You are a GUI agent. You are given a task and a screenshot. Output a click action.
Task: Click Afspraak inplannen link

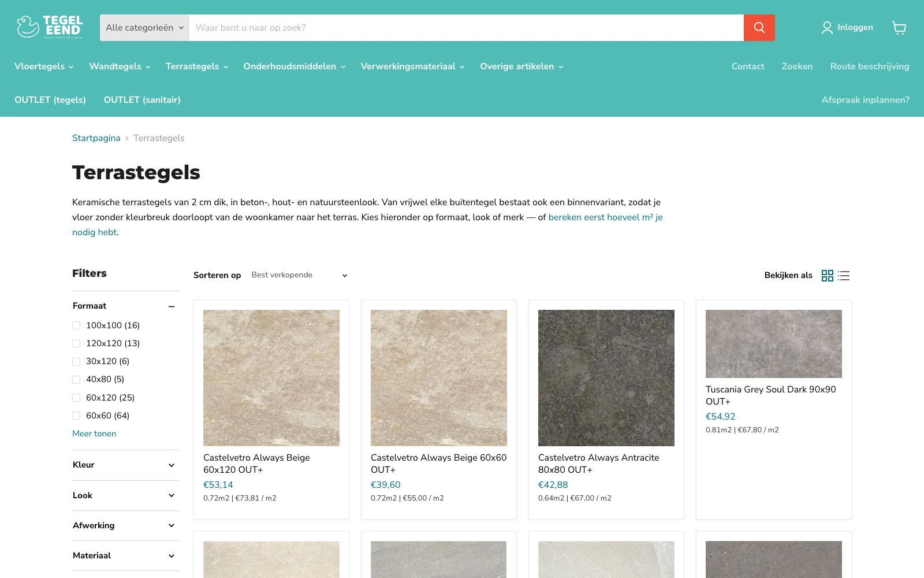pyautogui.click(x=865, y=100)
